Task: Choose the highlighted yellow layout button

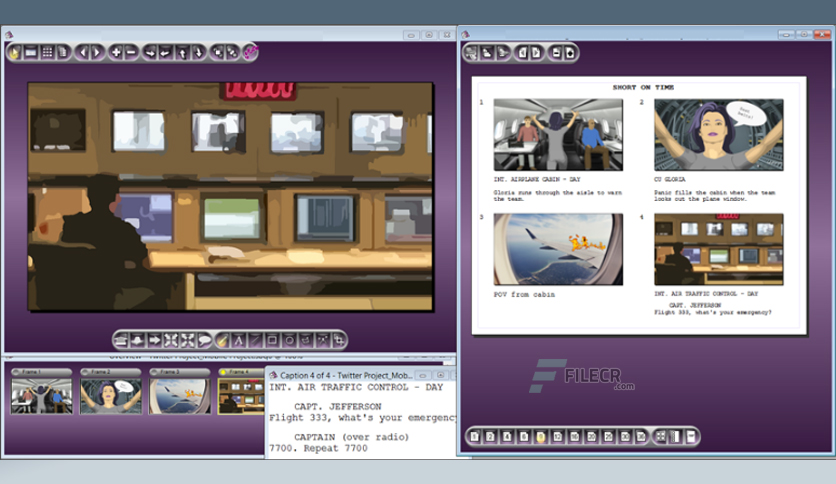Action: [x=541, y=437]
